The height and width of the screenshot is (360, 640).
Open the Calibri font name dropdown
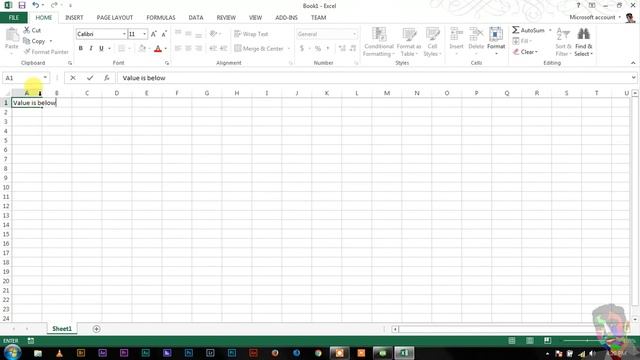[124, 34]
